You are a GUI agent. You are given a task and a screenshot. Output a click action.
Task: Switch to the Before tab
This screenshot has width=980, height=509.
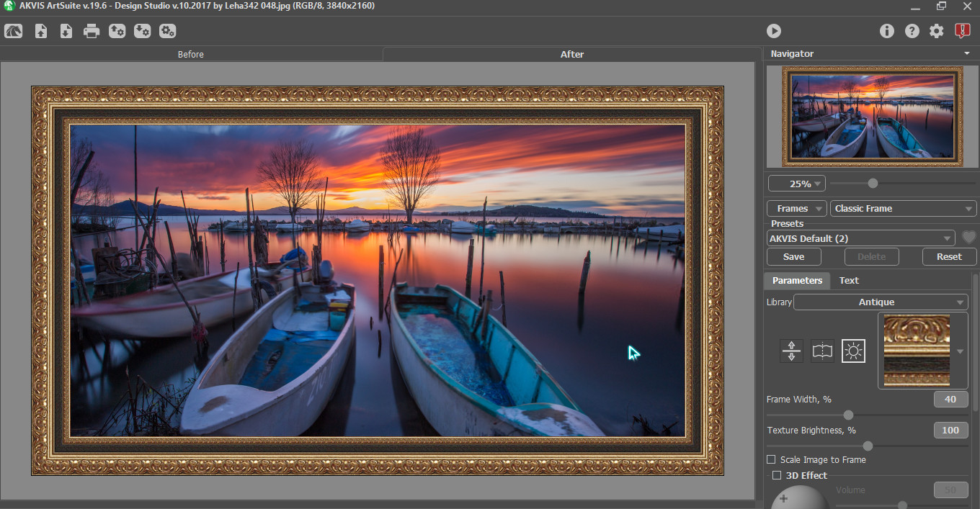click(191, 54)
